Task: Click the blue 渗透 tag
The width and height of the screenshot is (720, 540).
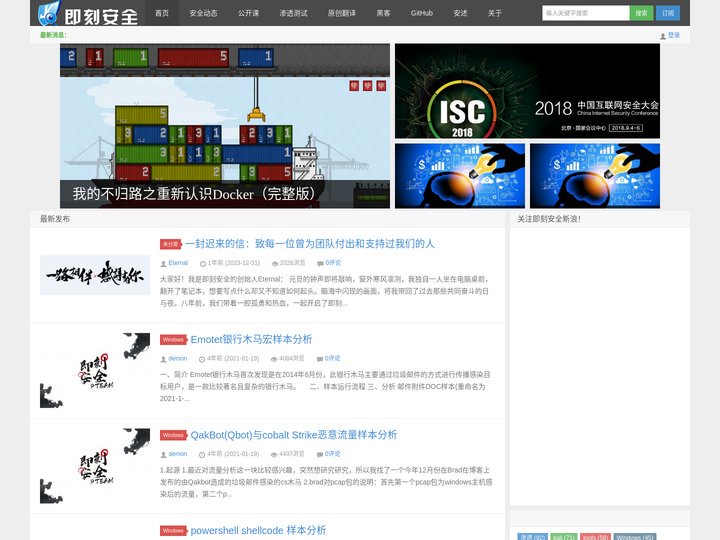Action: [x=533, y=537]
